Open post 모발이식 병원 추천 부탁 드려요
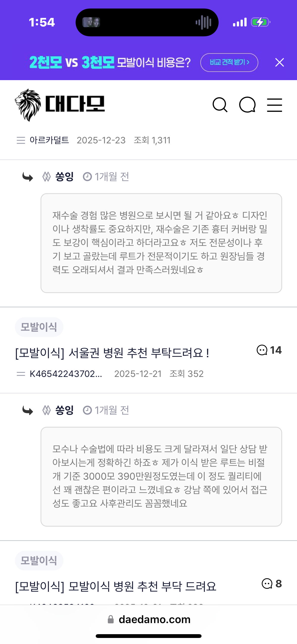 click(116, 586)
